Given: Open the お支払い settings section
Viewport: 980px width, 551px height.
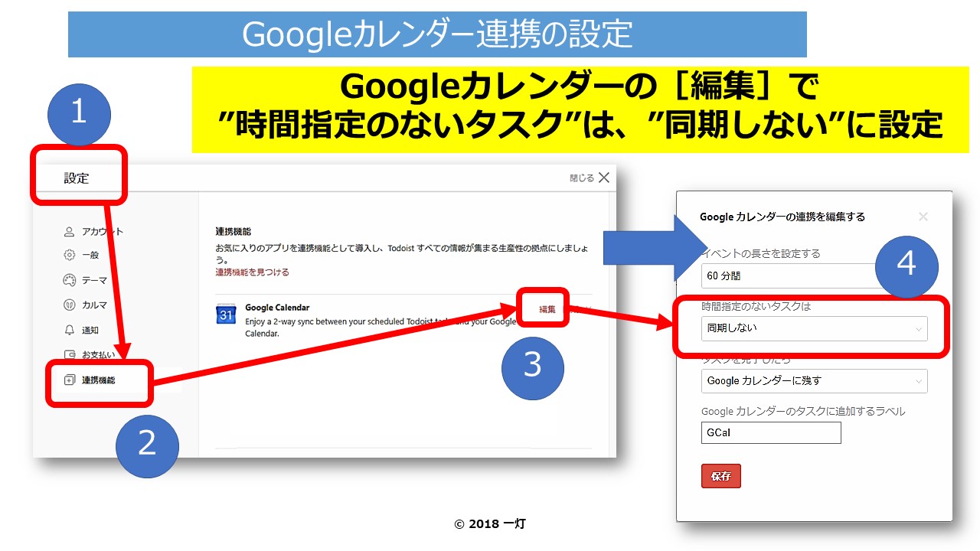Looking at the screenshot, I should [x=98, y=354].
